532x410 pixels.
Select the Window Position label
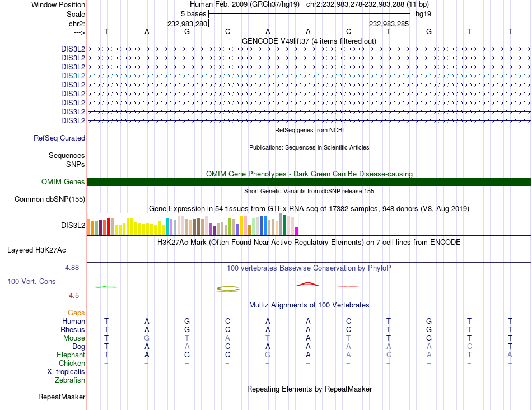(58, 4)
